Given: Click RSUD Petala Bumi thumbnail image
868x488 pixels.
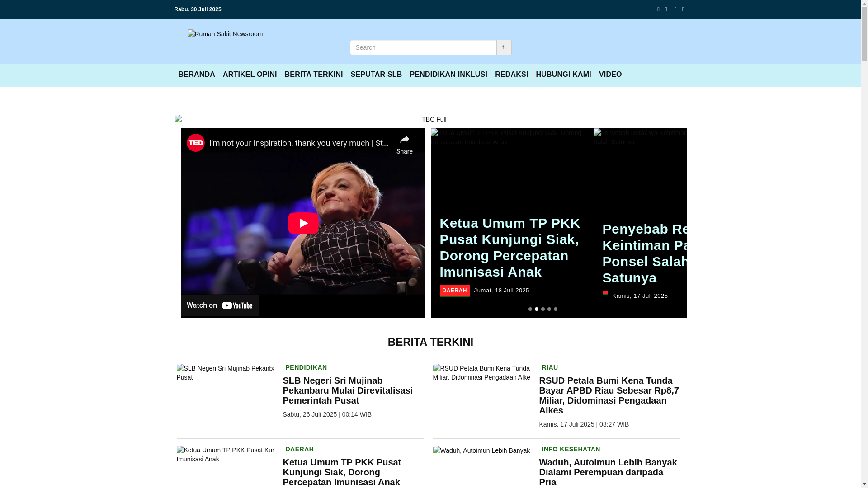Looking at the screenshot, I should point(481,373).
